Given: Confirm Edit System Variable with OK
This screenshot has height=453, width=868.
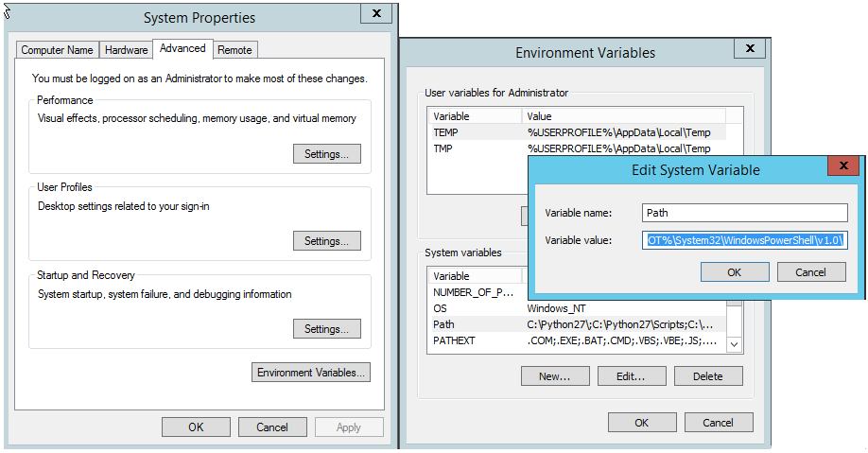Looking at the screenshot, I should [x=735, y=272].
